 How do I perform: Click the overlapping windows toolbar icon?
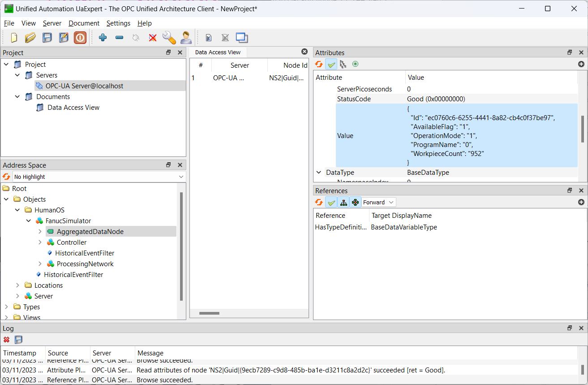tap(242, 38)
